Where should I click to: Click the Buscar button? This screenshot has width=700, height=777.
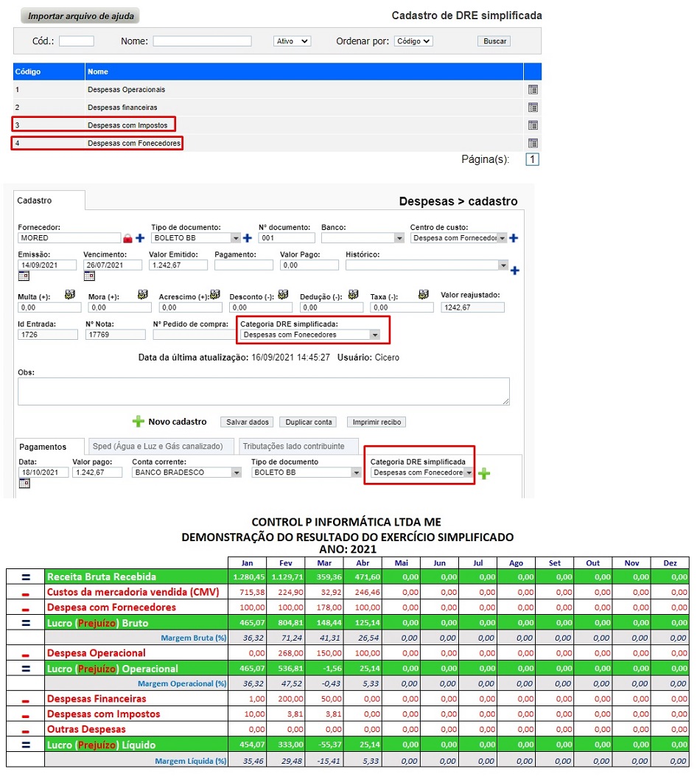tap(494, 41)
